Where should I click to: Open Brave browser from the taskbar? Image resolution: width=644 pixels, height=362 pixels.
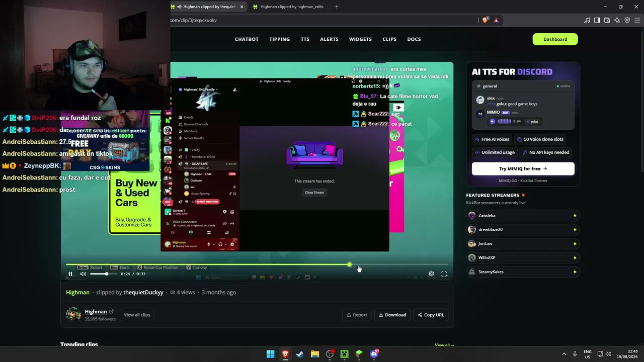(285, 354)
